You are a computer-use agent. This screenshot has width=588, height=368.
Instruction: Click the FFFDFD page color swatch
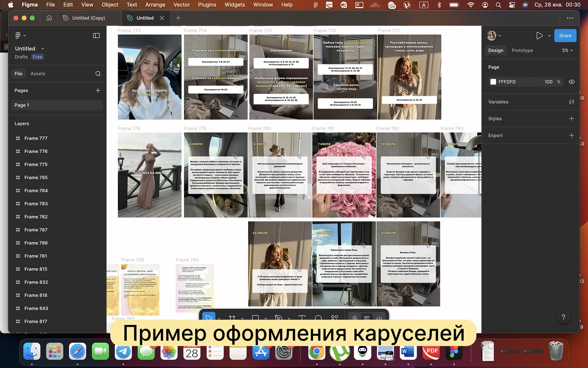(x=493, y=82)
